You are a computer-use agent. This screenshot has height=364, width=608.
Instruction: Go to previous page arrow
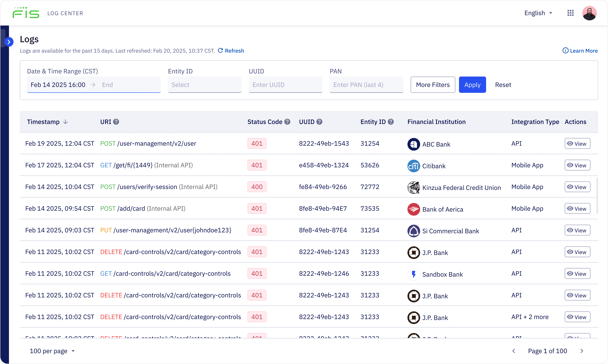[x=514, y=351]
